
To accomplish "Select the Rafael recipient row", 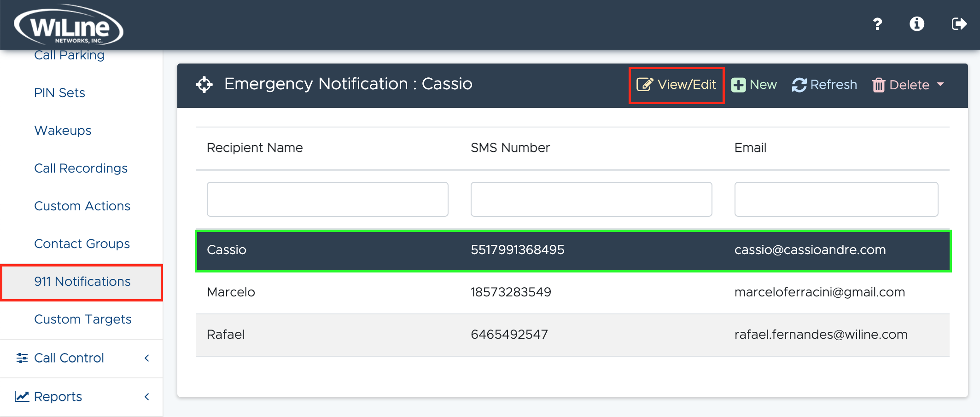I will tap(572, 335).
